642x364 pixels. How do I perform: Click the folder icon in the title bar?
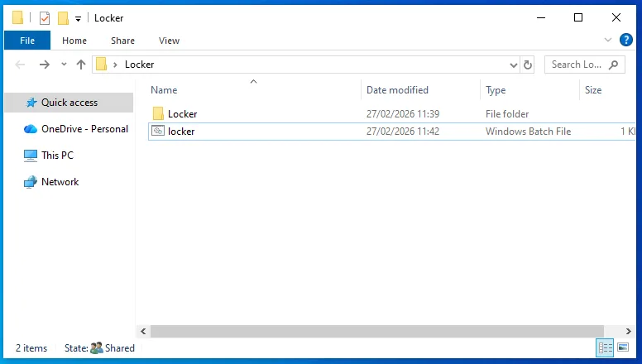[17, 17]
